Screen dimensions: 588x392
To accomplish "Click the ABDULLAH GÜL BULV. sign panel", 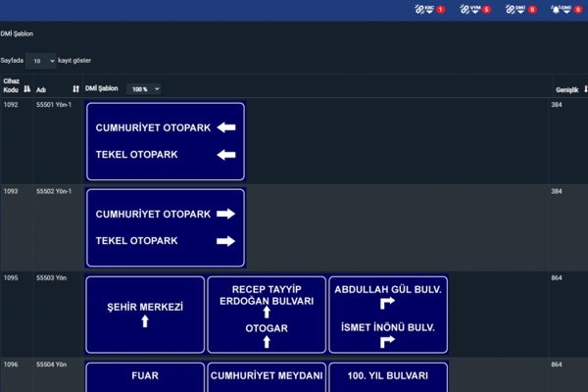I will (x=388, y=315).
